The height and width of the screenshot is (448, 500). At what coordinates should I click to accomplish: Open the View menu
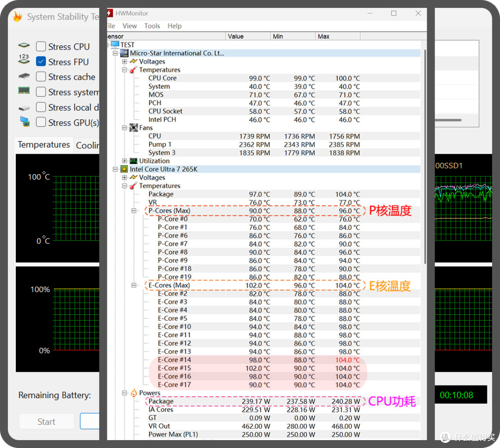[130, 26]
